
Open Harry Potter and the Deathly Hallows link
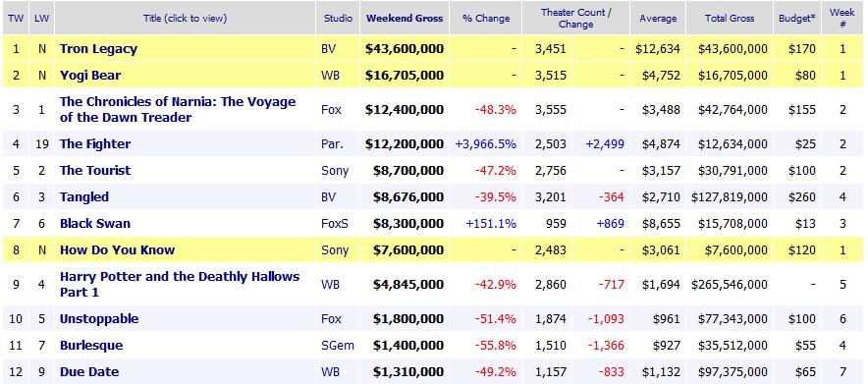[180, 285]
